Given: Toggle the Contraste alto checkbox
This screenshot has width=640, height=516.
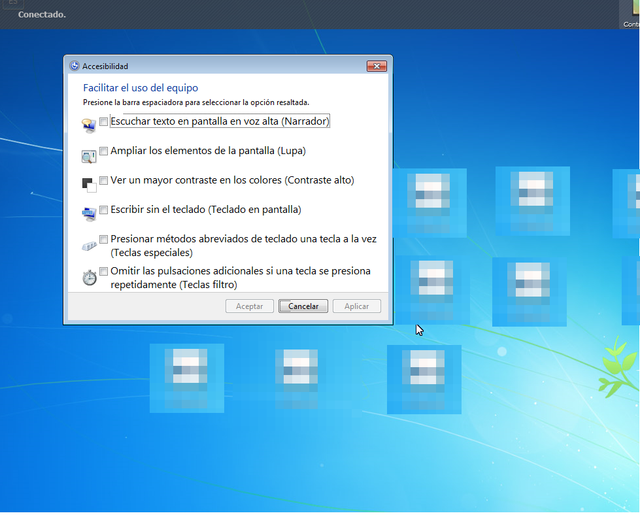Looking at the screenshot, I should point(104,180).
